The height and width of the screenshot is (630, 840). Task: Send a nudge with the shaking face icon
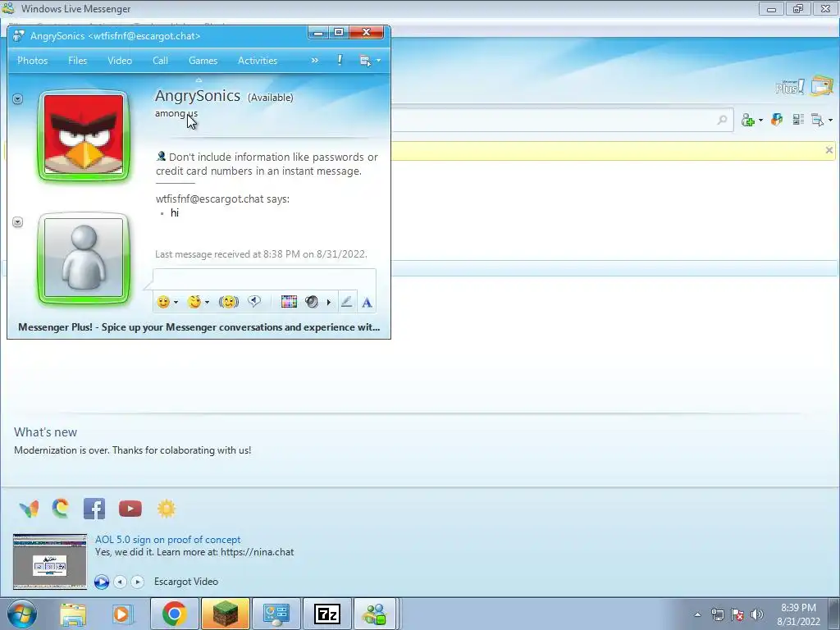click(x=229, y=302)
